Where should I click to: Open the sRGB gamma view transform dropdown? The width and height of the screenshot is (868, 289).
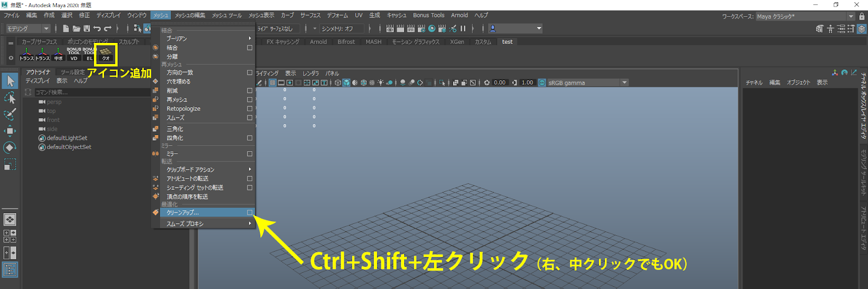point(588,82)
